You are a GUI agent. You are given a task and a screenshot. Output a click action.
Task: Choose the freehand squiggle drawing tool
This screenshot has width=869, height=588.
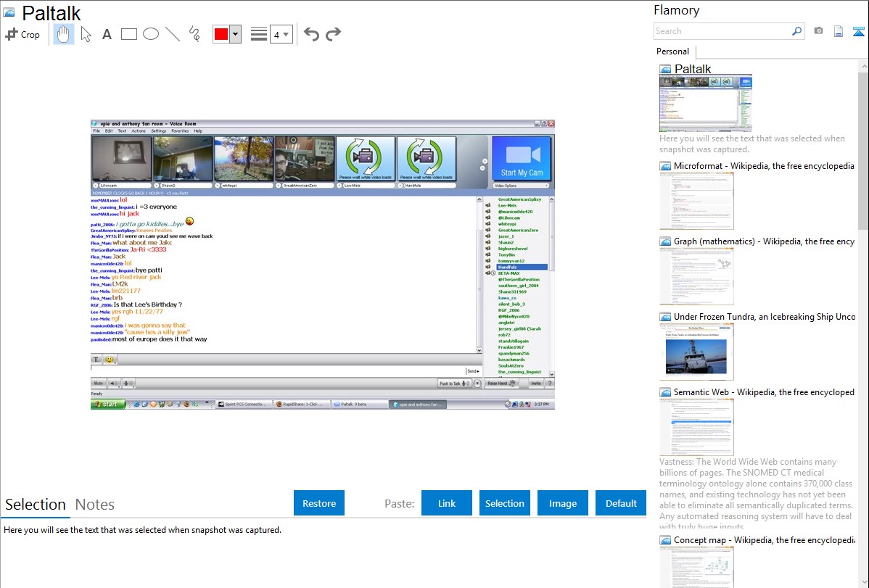(x=194, y=34)
